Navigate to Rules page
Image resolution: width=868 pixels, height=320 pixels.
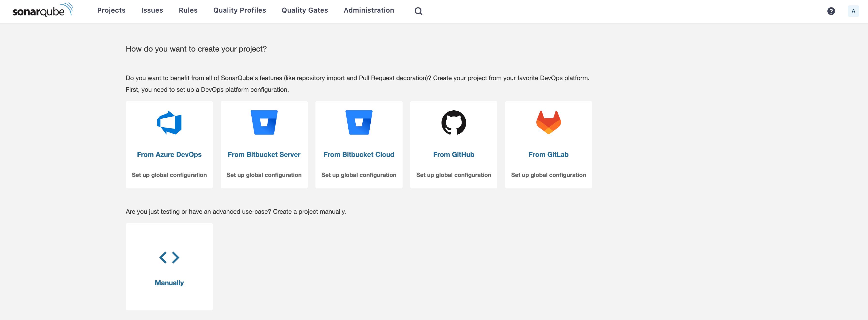pyautogui.click(x=188, y=10)
